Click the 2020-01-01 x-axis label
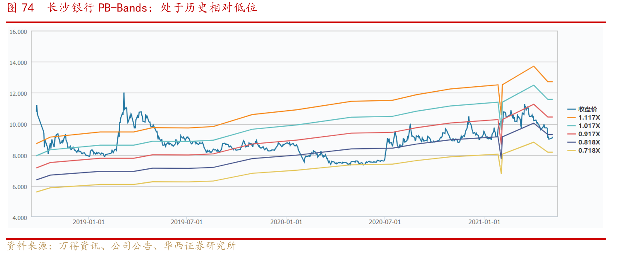Image resolution: width=644 pixels, height=255 pixels. (x=286, y=222)
